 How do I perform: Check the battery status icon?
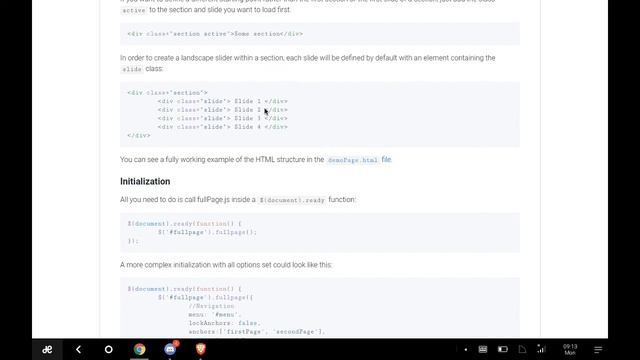pyautogui.click(x=503, y=349)
